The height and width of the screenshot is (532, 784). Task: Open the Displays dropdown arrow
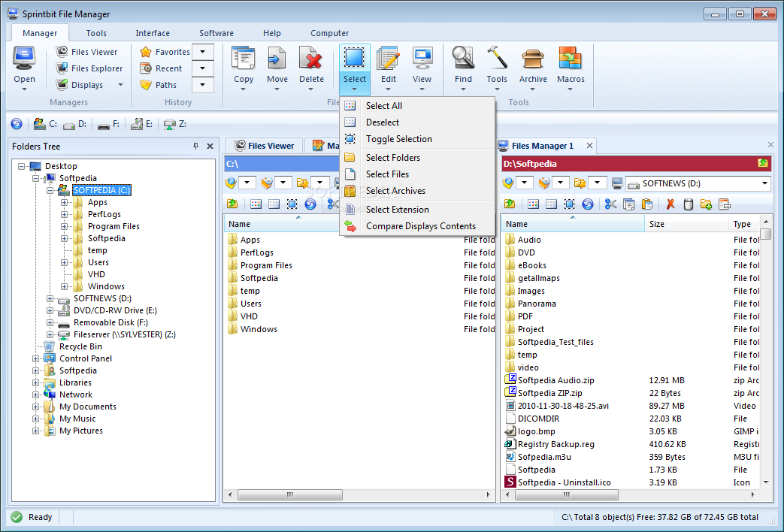(120, 85)
